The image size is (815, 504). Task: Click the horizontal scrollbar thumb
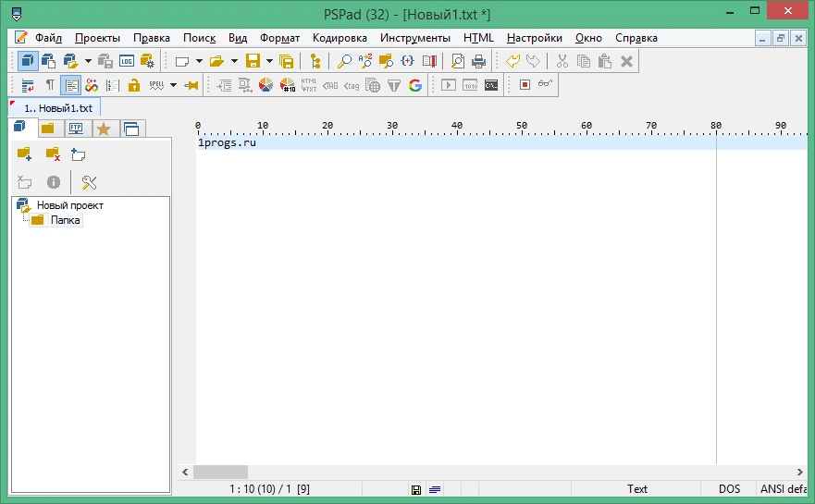point(220,473)
